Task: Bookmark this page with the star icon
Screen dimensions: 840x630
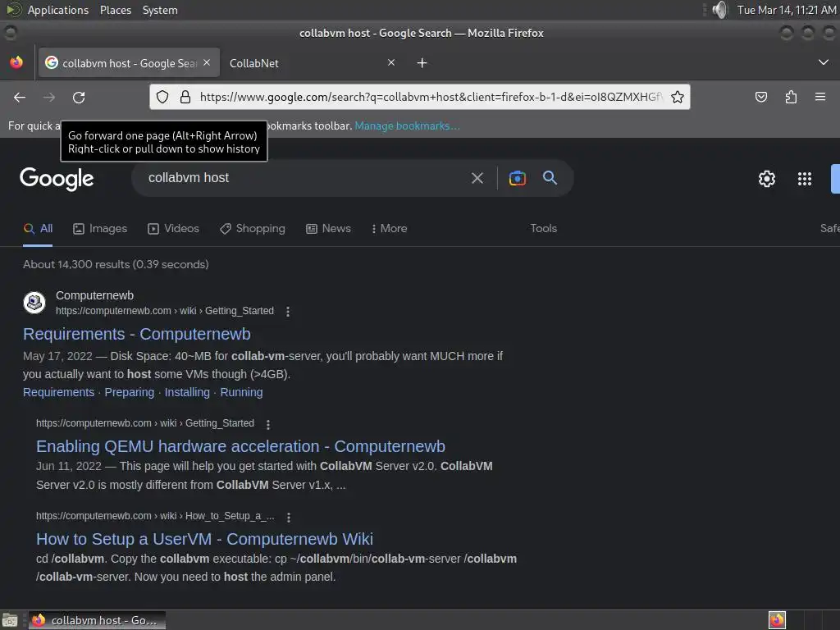Action: pyautogui.click(x=677, y=97)
